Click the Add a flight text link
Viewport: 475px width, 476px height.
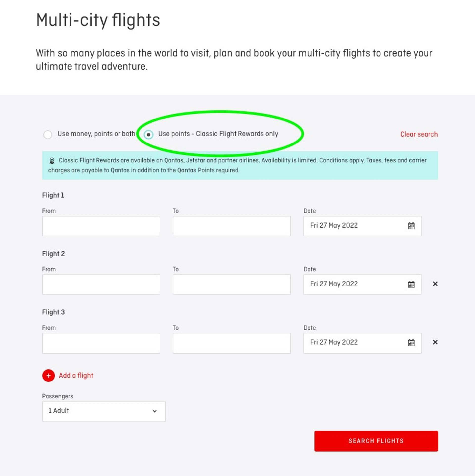point(75,376)
